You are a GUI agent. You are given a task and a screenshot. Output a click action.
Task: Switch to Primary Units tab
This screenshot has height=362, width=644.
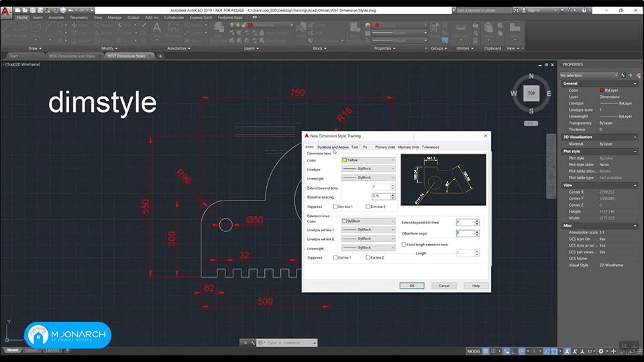click(x=385, y=147)
